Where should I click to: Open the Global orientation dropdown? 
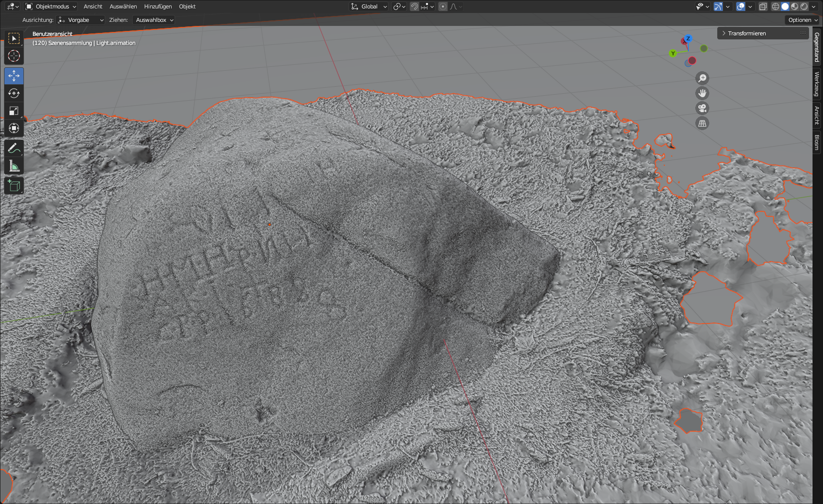tap(369, 6)
